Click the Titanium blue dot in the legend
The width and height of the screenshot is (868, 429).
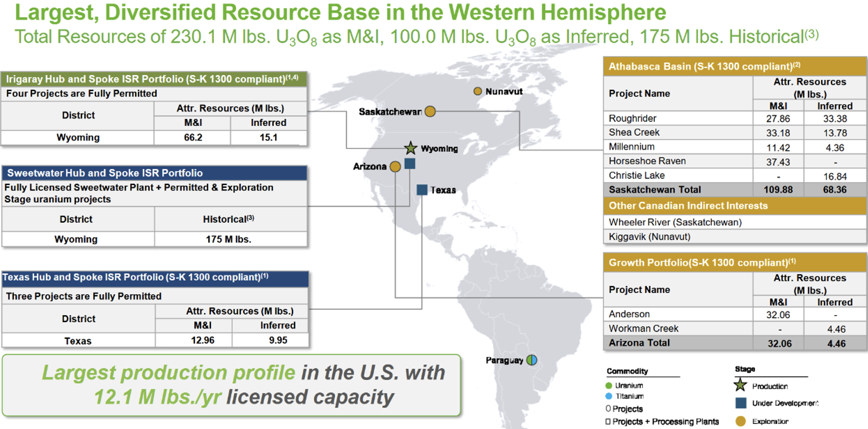pyautogui.click(x=609, y=396)
